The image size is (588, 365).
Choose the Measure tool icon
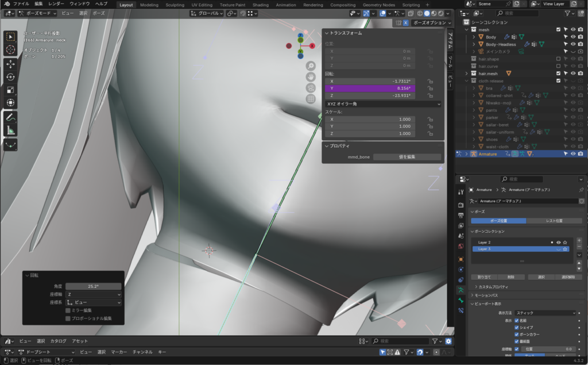[x=11, y=130]
